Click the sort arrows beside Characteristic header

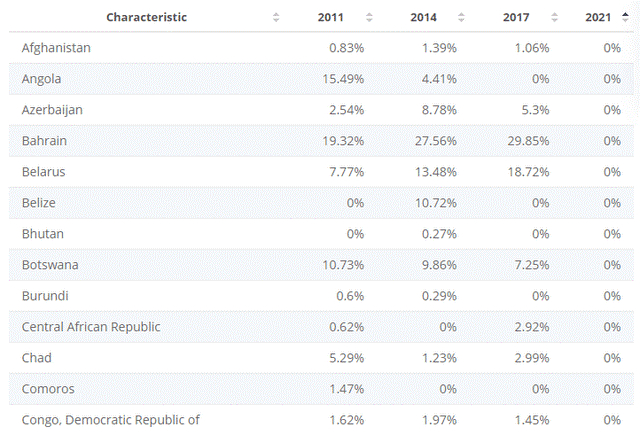(276, 17)
